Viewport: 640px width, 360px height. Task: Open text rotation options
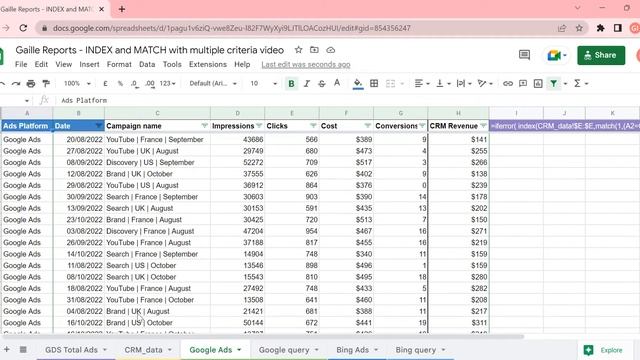(x=485, y=84)
